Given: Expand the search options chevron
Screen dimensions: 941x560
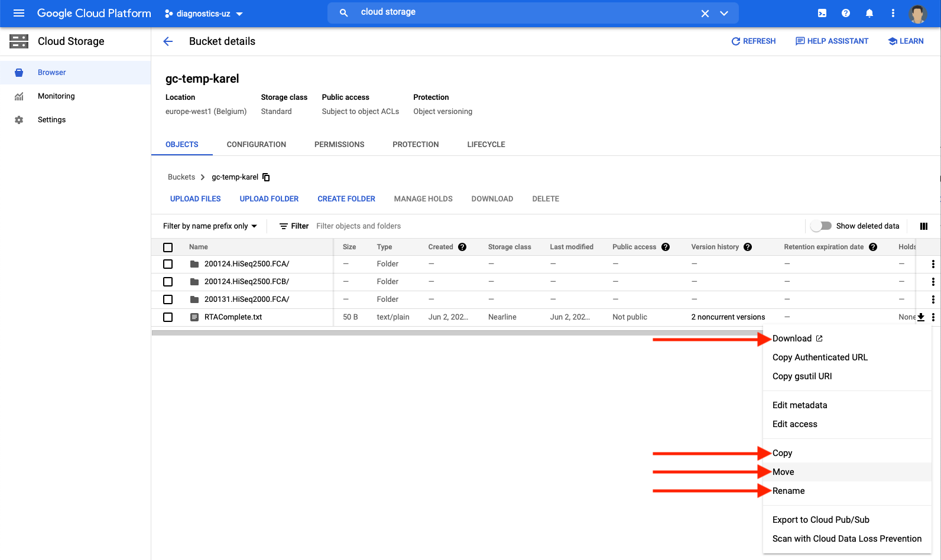Looking at the screenshot, I should (724, 14).
